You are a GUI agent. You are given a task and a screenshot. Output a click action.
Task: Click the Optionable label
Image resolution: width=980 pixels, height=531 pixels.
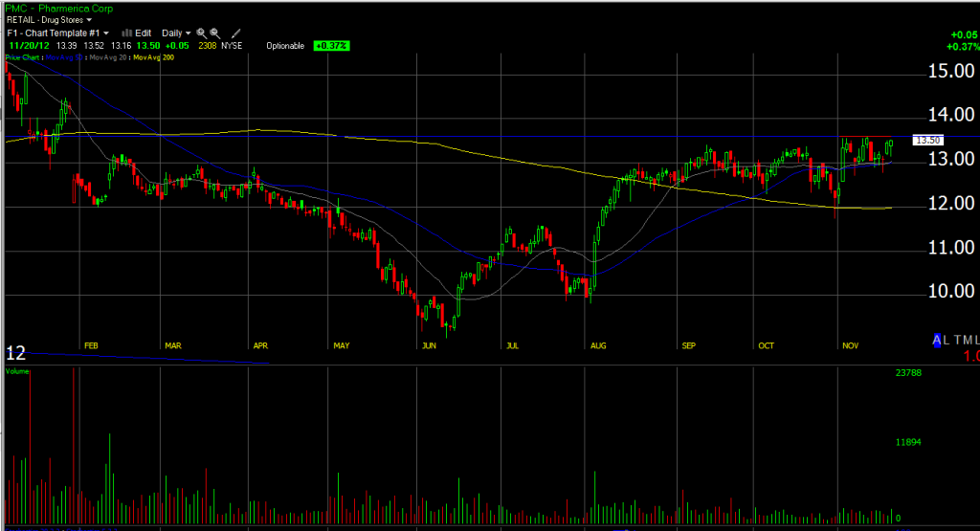[x=285, y=45]
